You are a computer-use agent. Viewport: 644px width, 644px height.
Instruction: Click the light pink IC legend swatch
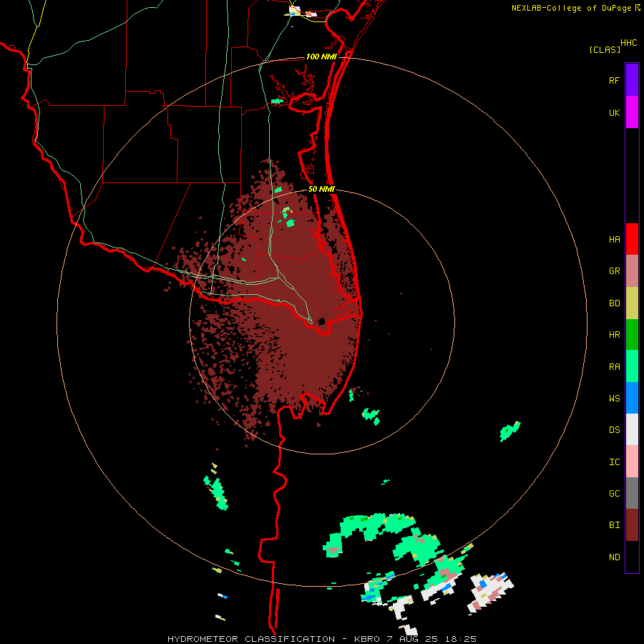click(632, 462)
